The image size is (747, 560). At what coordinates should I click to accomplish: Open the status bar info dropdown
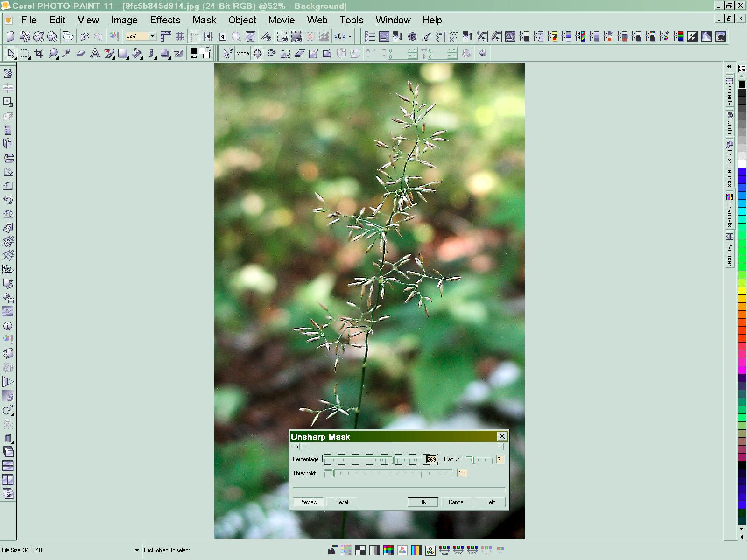[x=137, y=550]
